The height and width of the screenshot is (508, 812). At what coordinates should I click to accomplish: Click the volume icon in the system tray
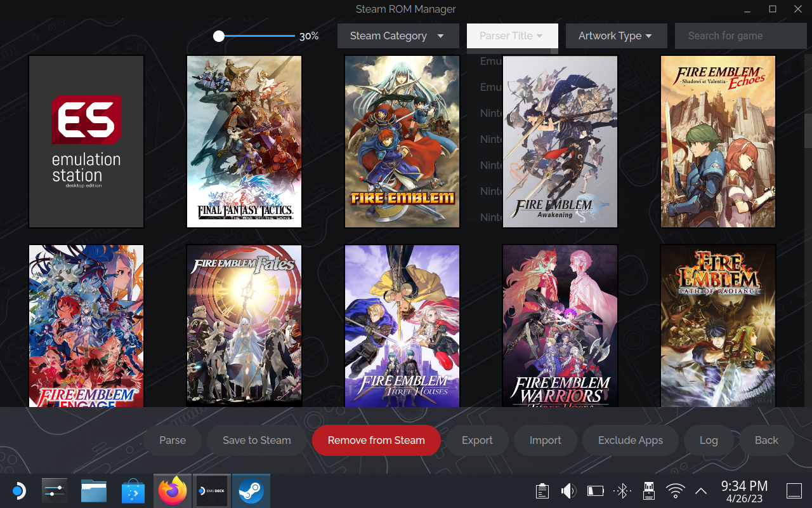568,490
